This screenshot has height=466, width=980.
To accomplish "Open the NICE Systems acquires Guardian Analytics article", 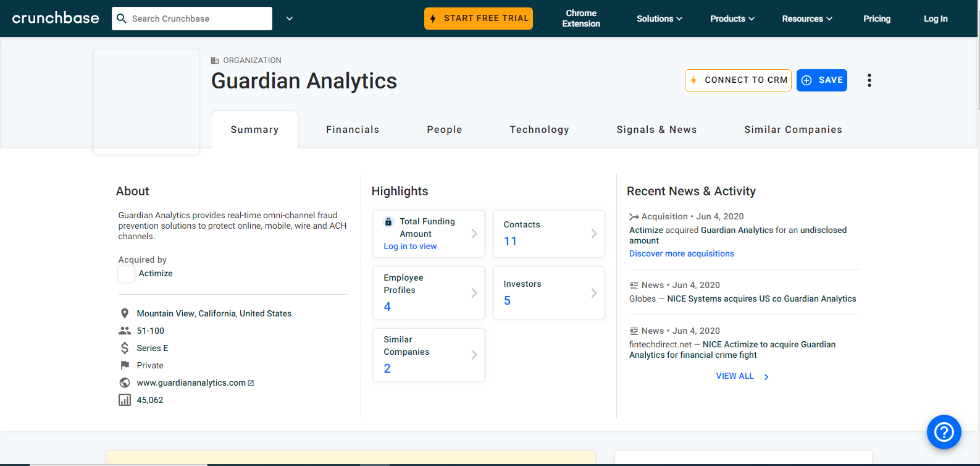I will point(761,299).
